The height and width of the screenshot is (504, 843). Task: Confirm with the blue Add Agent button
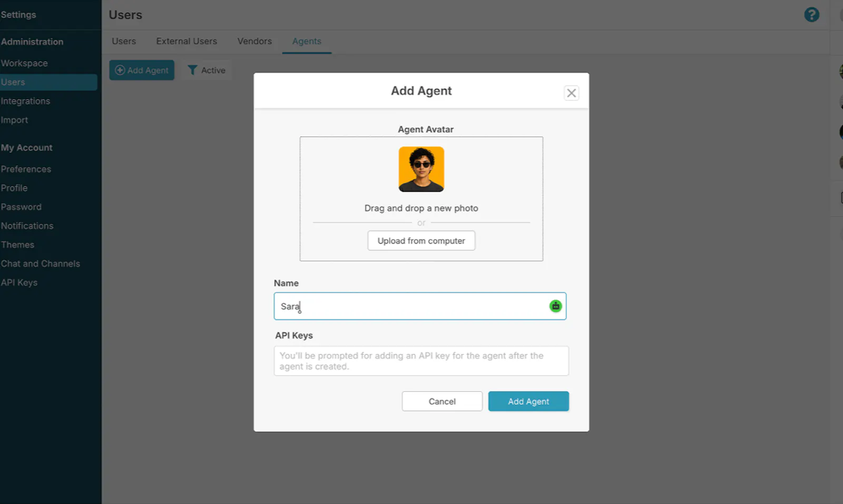click(528, 401)
